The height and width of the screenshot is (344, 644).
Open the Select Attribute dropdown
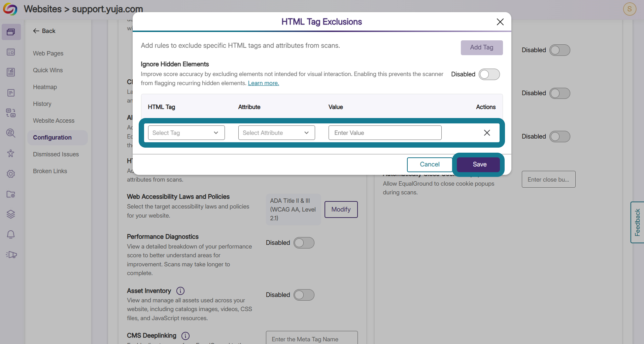[277, 133]
